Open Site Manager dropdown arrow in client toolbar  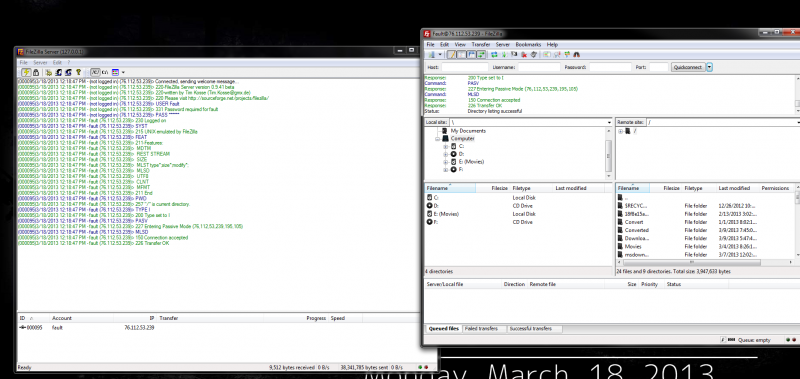pyautogui.click(x=440, y=55)
